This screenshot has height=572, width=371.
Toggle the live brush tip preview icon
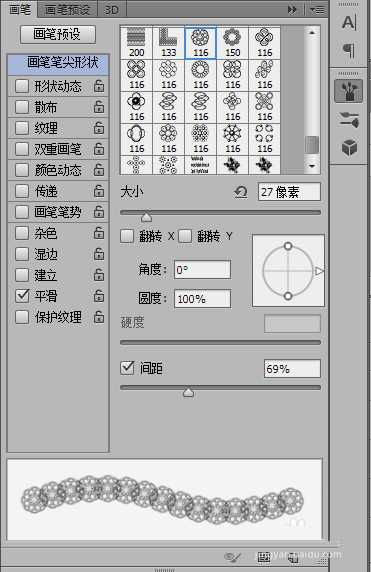232,557
